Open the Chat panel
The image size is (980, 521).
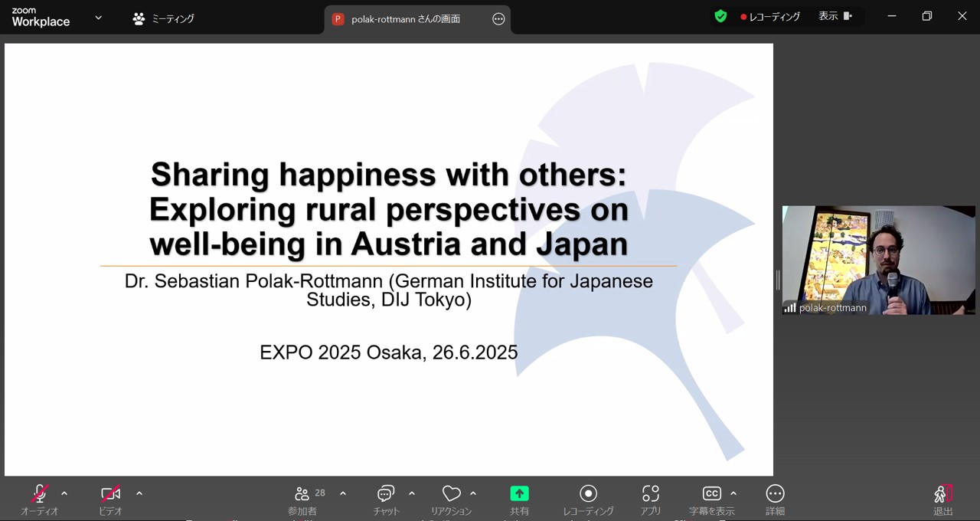[386, 494]
